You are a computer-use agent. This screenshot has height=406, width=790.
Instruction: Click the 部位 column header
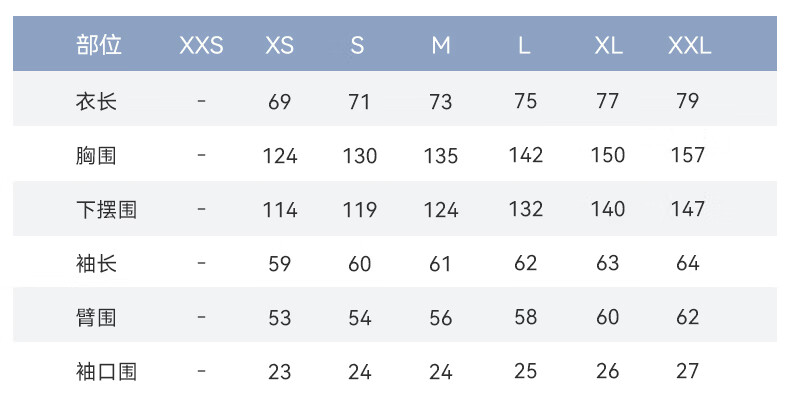pos(99,45)
